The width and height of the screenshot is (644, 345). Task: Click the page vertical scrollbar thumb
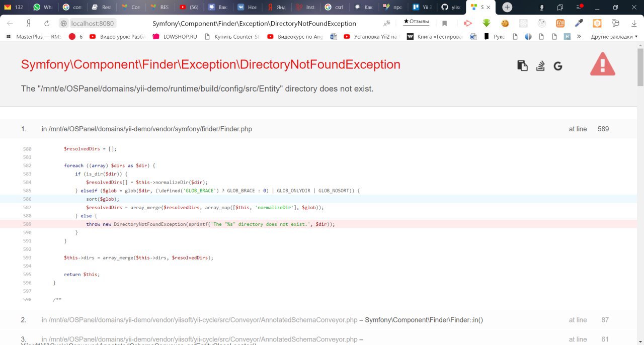point(640,67)
